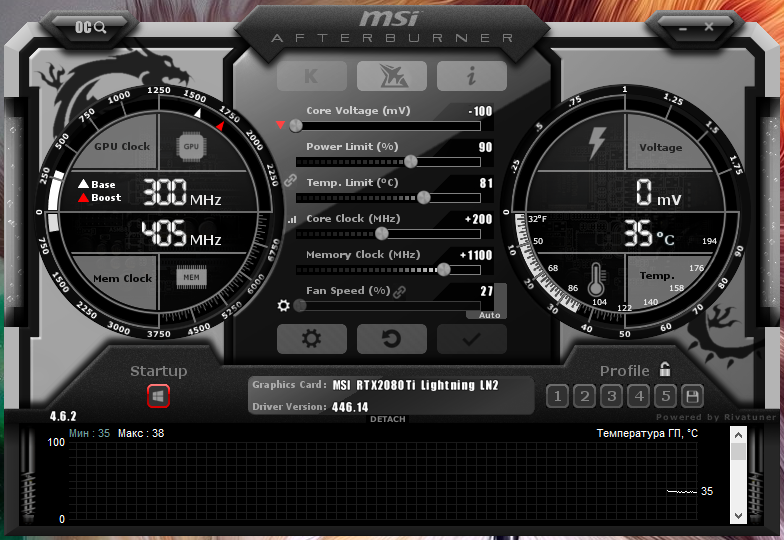Toggle the power and temp limit link icon
This screenshot has height=540, width=784.
click(290, 180)
